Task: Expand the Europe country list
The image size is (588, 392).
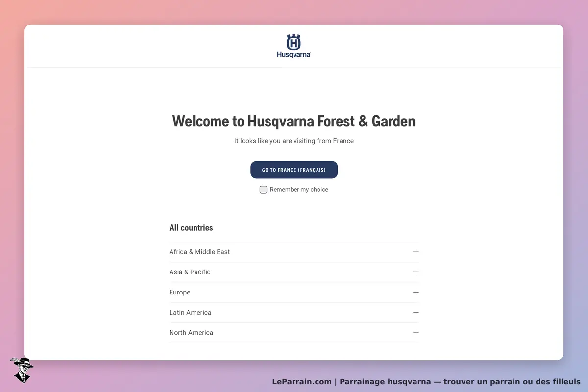Action: click(x=294, y=292)
